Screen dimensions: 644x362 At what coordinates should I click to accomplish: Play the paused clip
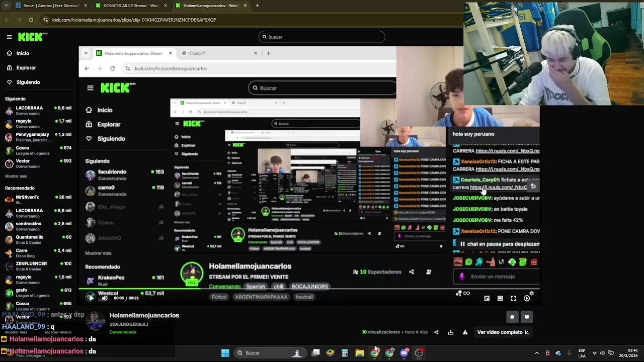tap(91, 298)
